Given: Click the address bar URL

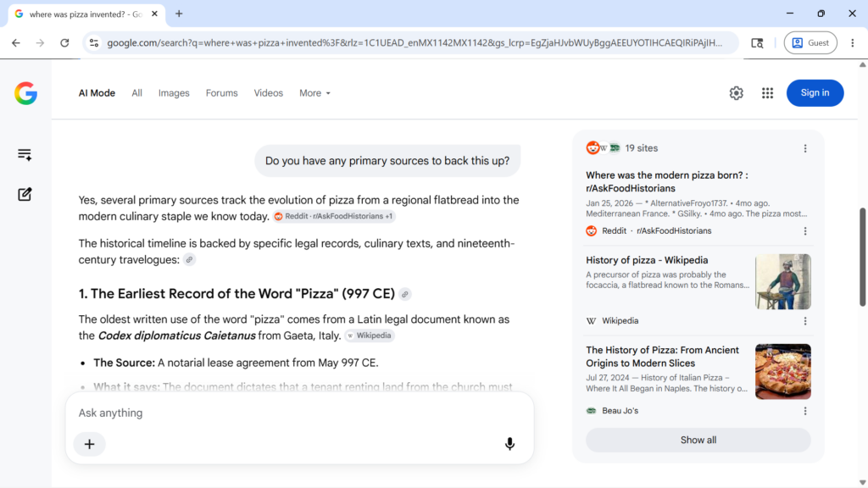Looking at the screenshot, I should [414, 42].
